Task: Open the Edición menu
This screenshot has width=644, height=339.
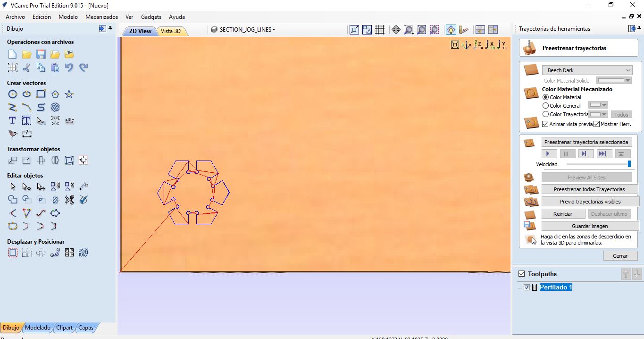Action: [42, 17]
